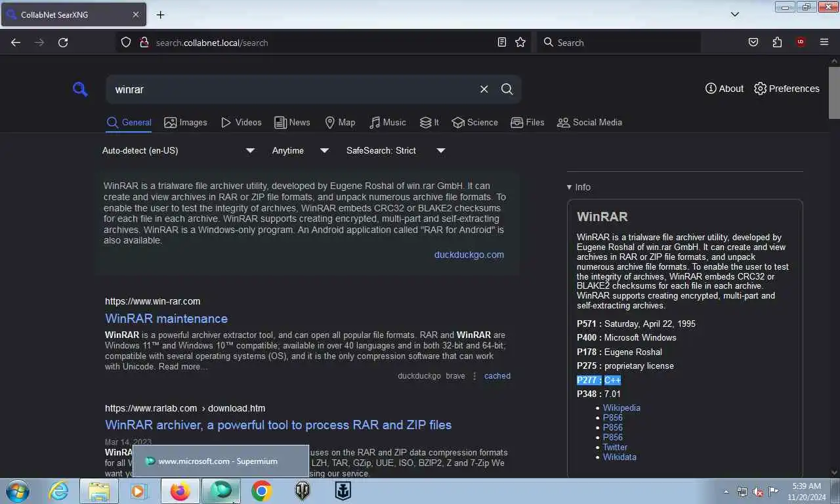Viewport: 840px width, 504px height.
Task: Open Wikidata link in infobox
Action: click(619, 457)
